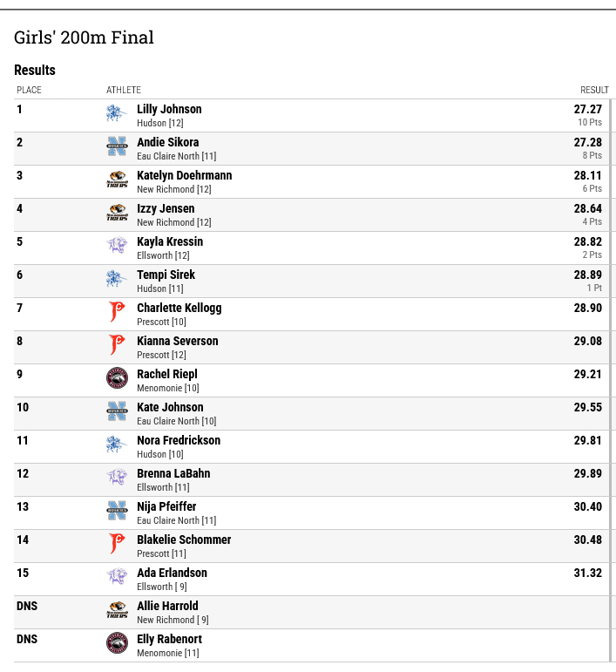Viewport: 616px width, 672px height.
Task: Click Eau Claire North logo beside Andie Sikora
Action: tap(117, 146)
